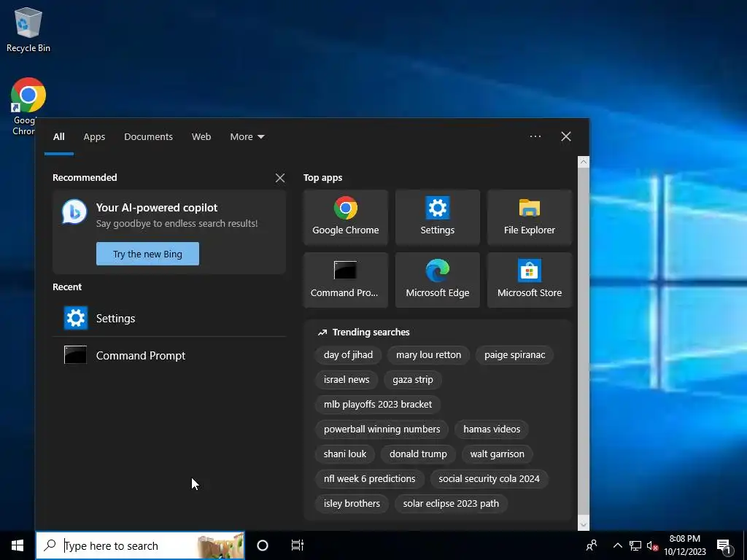Search trending 'gaza strip'
Viewport: 747px width, 560px height.
click(x=413, y=379)
